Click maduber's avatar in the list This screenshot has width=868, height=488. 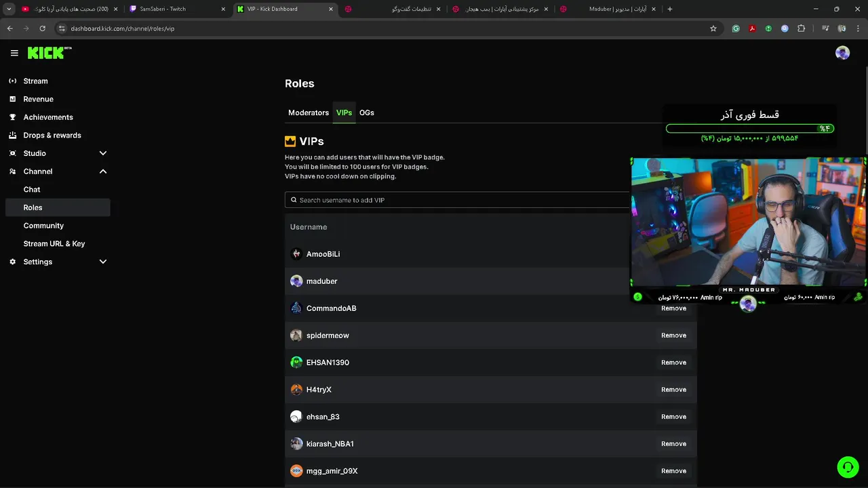coord(296,281)
